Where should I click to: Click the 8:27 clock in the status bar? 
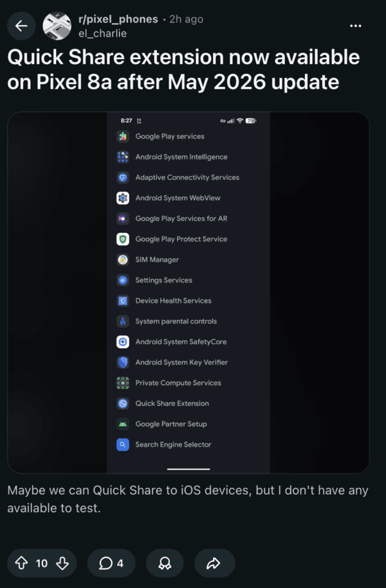coord(126,121)
